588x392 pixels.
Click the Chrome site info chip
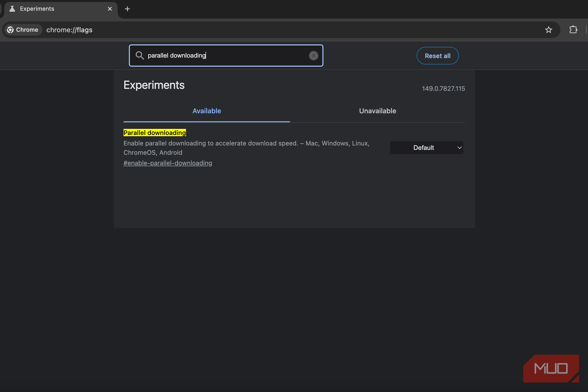[23, 30]
